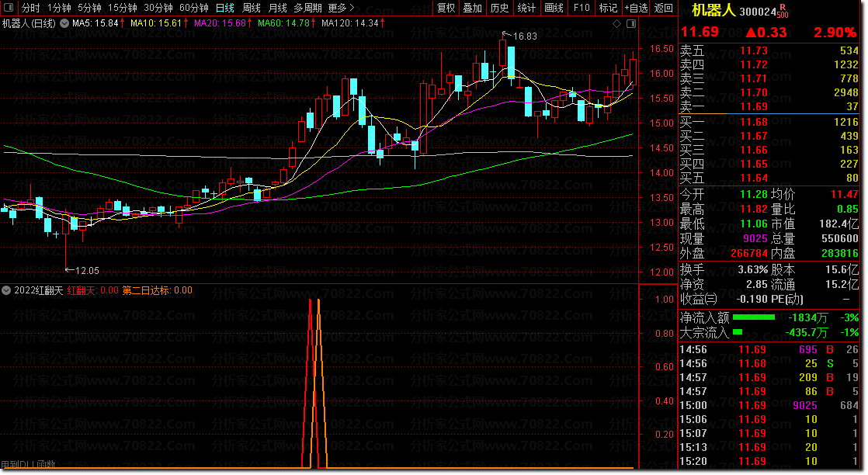This screenshot has height=475, width=868.
Task: Click the 红翻天: 0.00 indicator value
Action: click(x=93, y=290)
